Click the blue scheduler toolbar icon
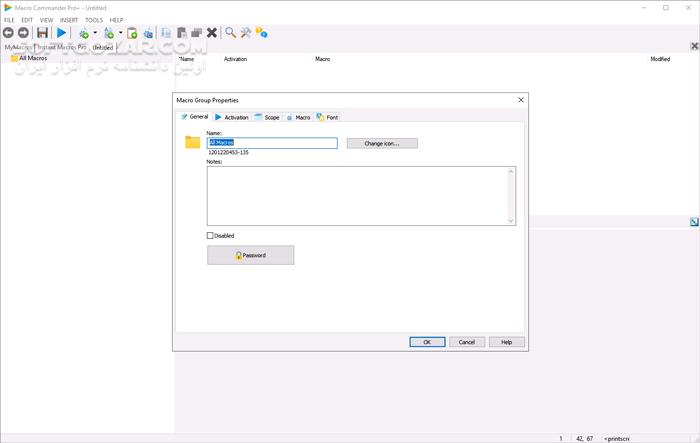 (x=148, y=33)
